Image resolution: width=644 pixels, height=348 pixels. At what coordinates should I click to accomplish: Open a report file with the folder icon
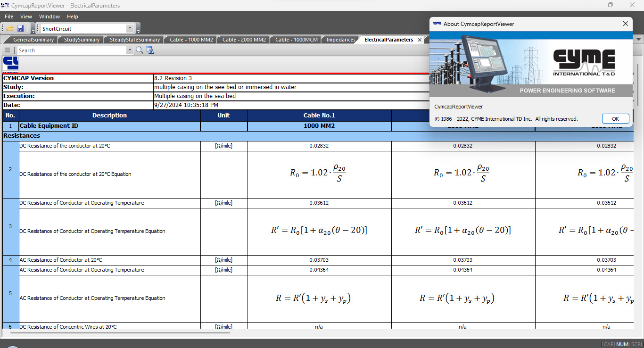coord(10,29)
